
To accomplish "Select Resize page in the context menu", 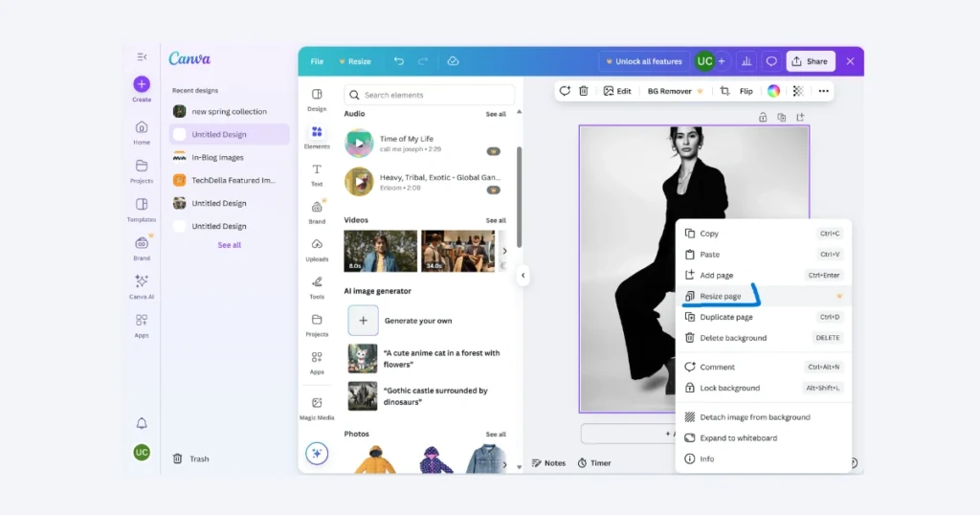I will pos(721,297).
